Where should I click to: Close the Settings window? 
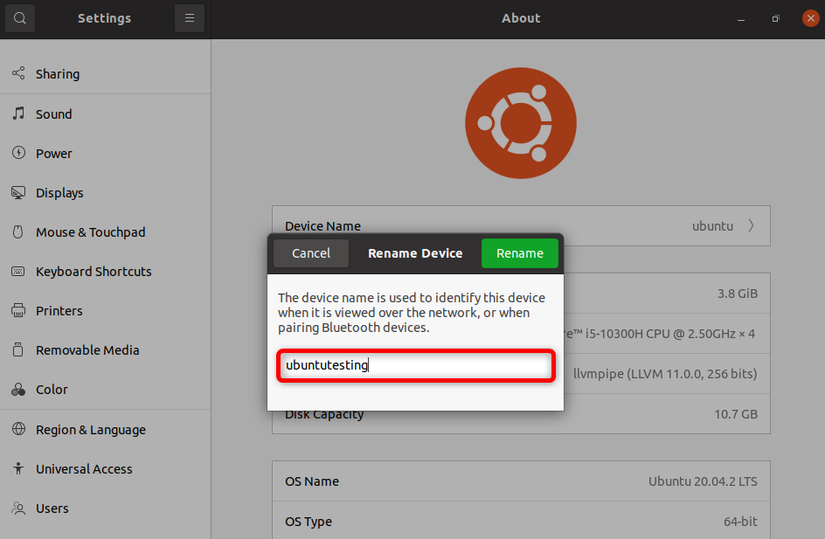pos(811,18)
